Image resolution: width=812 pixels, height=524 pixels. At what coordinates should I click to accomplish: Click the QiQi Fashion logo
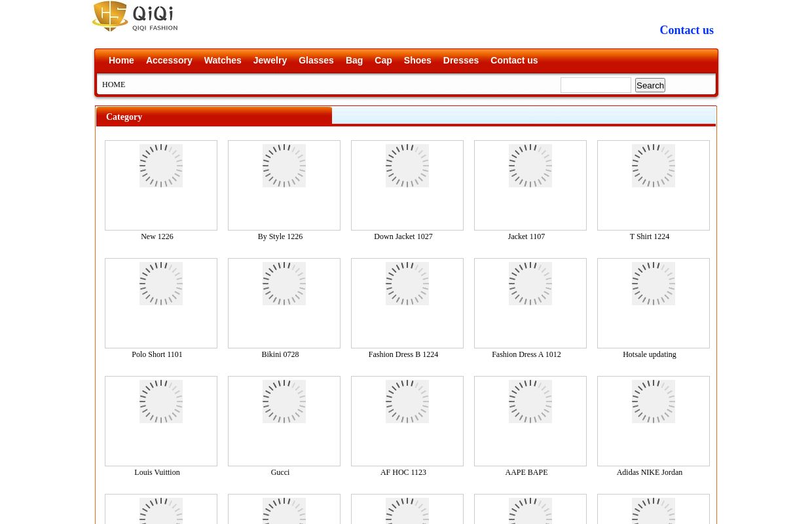(135, 16)
